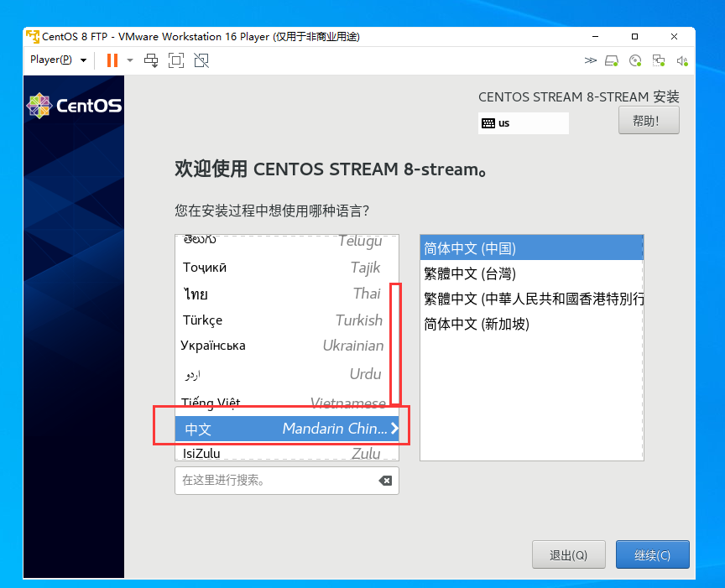Image resolution: width=725 pixels, height=588 pixels.
Task: Select IsiZulu Zulu language
Action: coord(287,453)
